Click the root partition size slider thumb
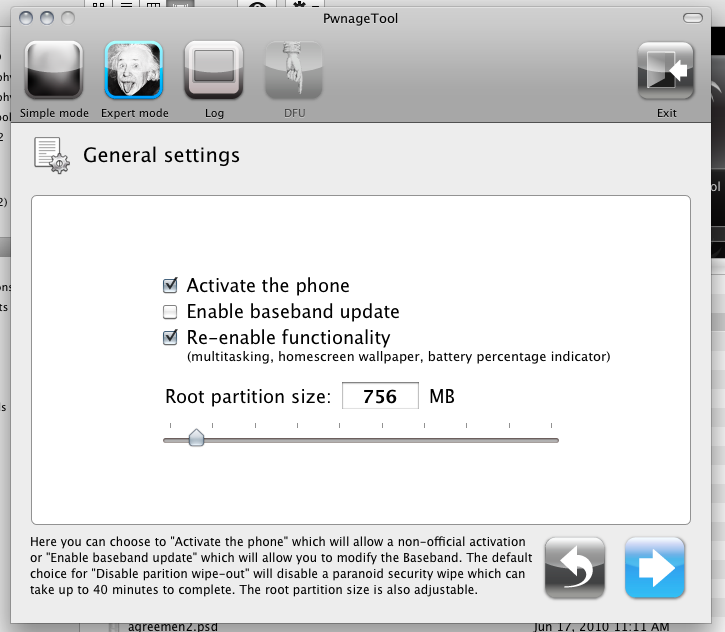Viewport: 725px width, 632px height. coord(197,437)
